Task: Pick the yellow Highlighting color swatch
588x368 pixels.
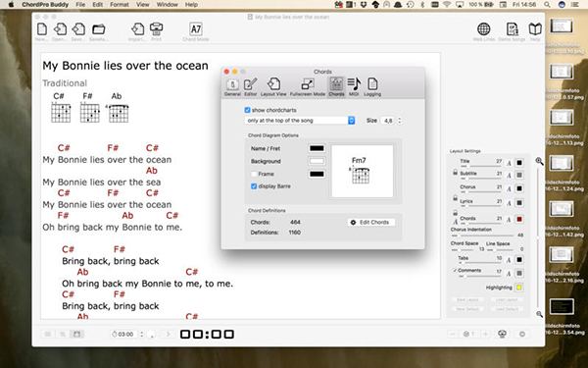Action: click(x=519, y=288)
